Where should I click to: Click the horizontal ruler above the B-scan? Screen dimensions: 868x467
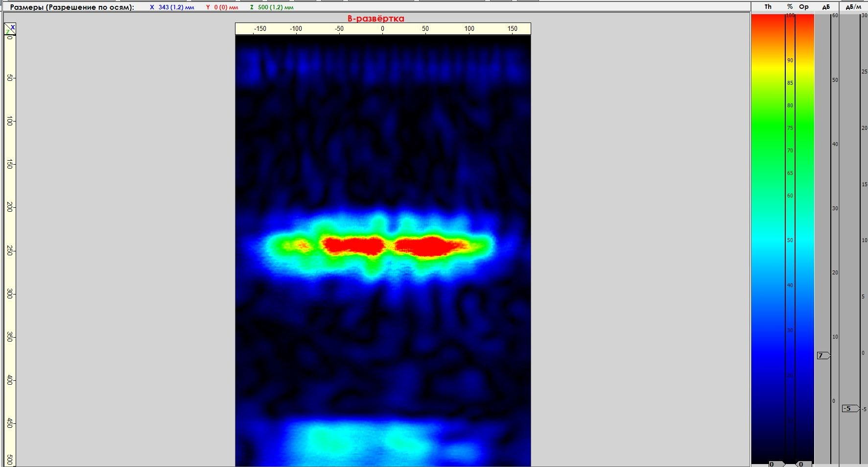pyautogui.click(x=383, y=29)
